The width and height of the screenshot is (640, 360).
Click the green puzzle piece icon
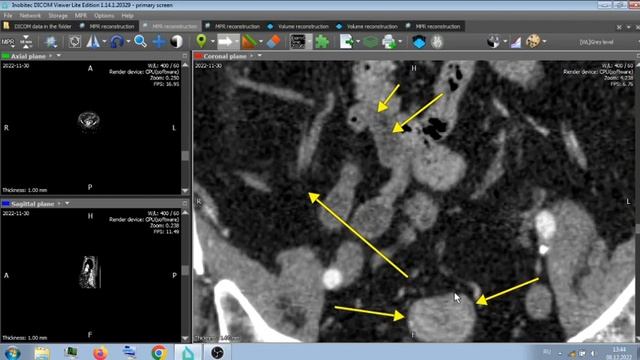tap(322, 42)
